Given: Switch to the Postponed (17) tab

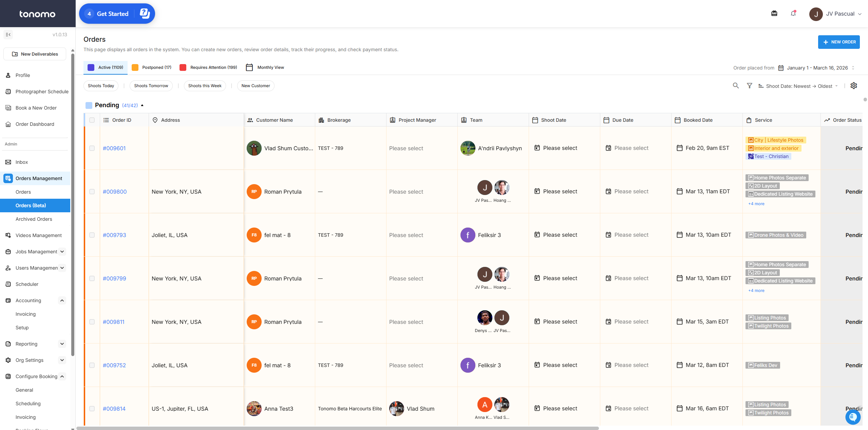Looking at the screenshot, I should [152, 67].
